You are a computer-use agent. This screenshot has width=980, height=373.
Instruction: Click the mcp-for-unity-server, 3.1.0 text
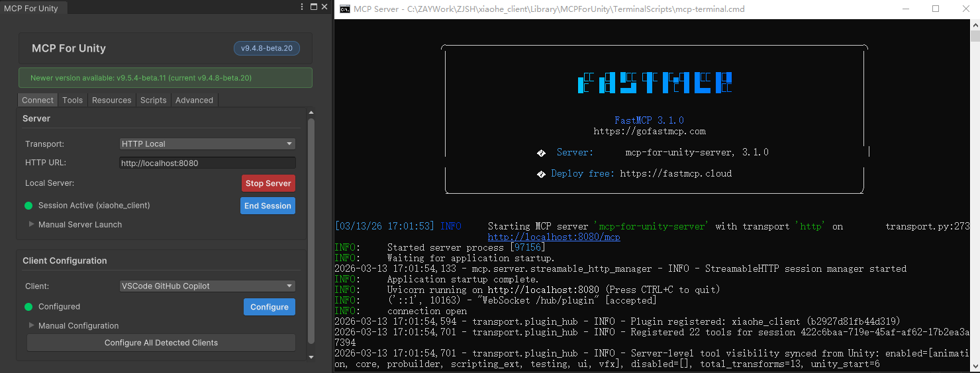click(697, 152)
